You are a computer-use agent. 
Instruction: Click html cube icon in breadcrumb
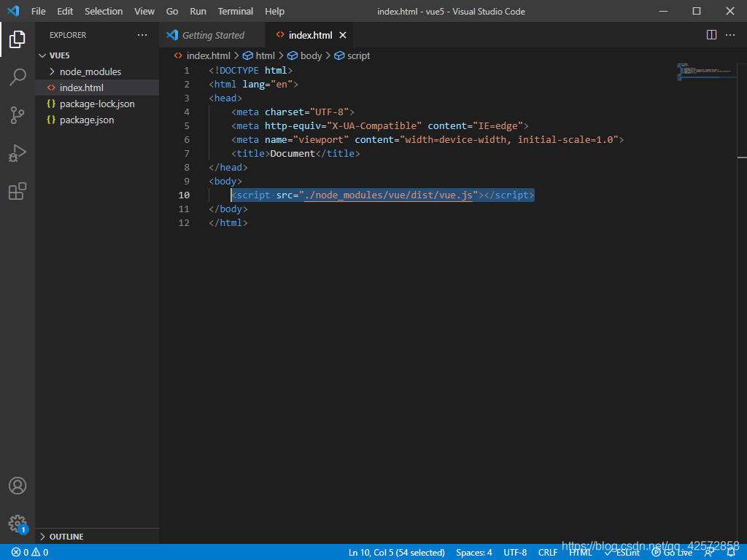[x=248, y=55]
